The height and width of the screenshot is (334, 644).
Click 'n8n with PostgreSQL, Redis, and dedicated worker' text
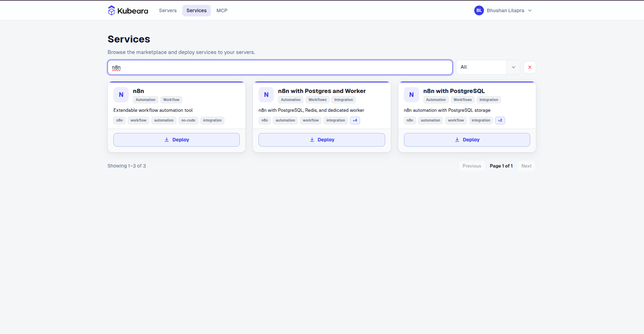coord(311,110)
